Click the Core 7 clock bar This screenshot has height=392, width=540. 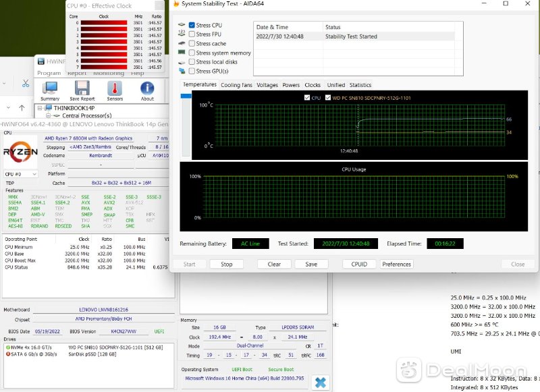click(104, 67)
